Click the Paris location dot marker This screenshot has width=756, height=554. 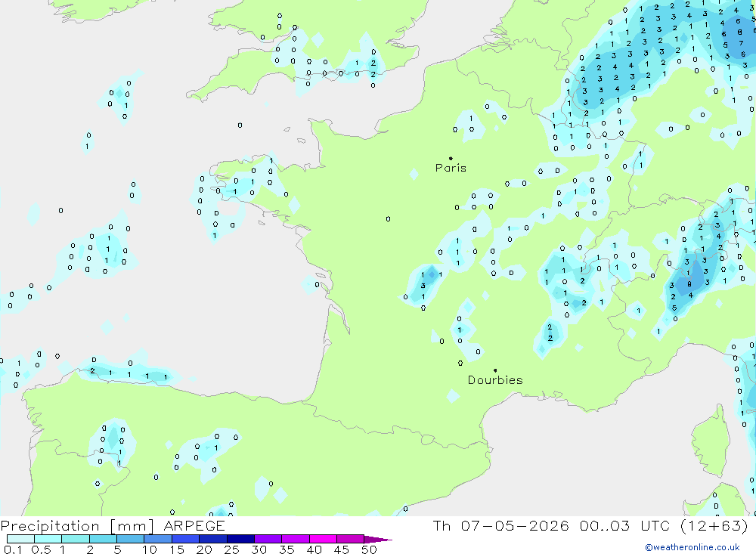451,158
